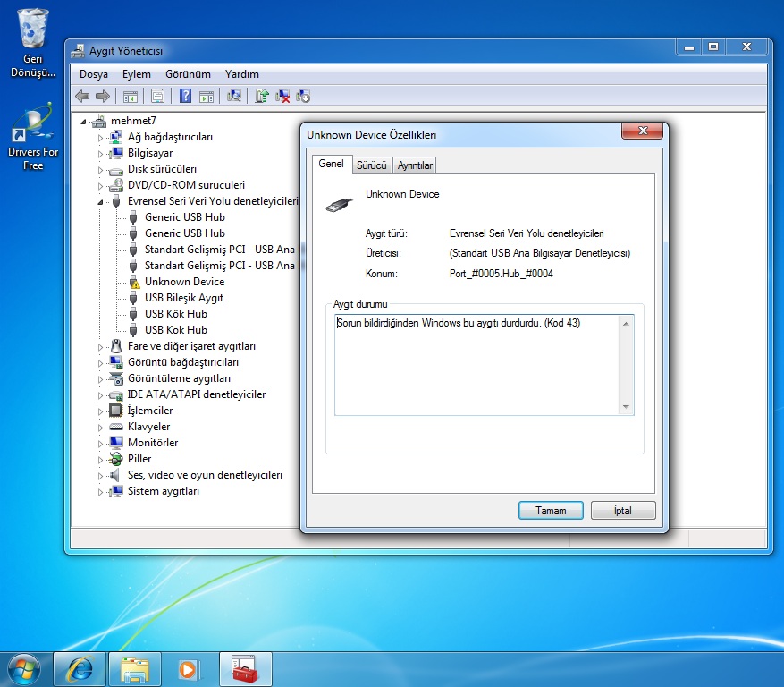
Task: Expand the DVD/CD-ROM sürücüleri node
Action: 100,186
